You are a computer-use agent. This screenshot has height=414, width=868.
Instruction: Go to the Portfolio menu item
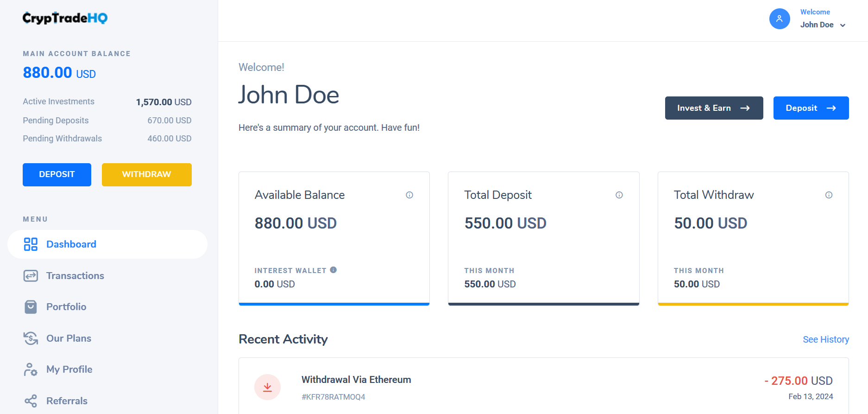pos(66,307)
